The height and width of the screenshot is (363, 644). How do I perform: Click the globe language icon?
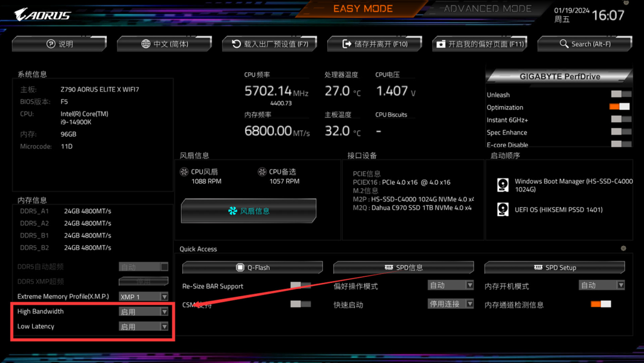[146, 44]
